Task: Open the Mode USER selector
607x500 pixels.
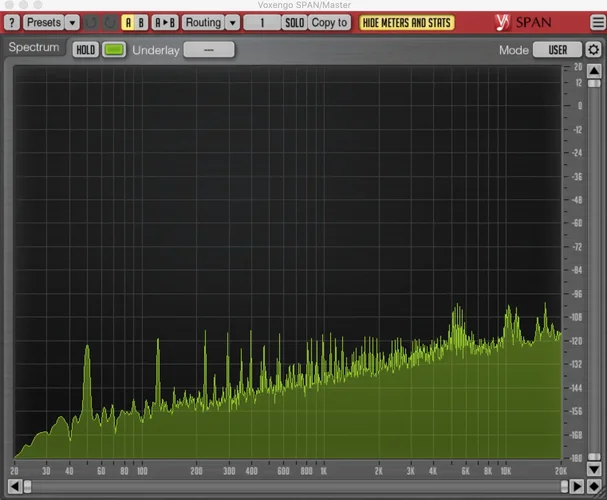Action: pos(557,49)
